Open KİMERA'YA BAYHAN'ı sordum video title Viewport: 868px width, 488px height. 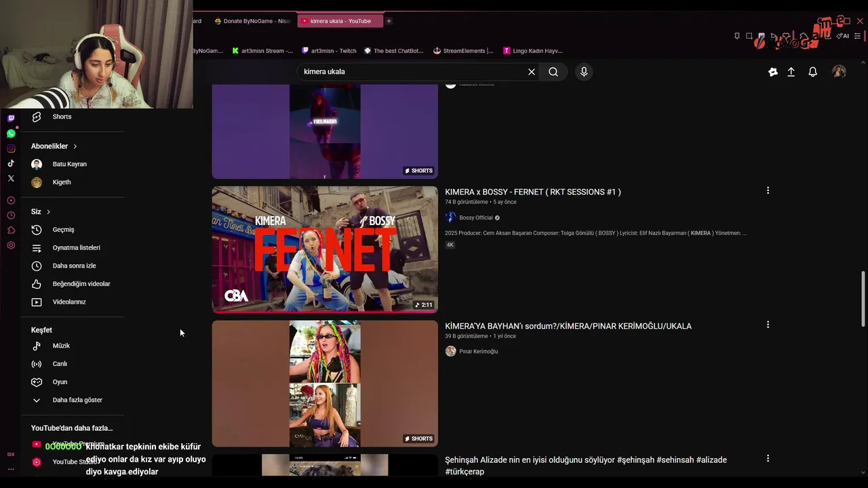coord(568,326)
